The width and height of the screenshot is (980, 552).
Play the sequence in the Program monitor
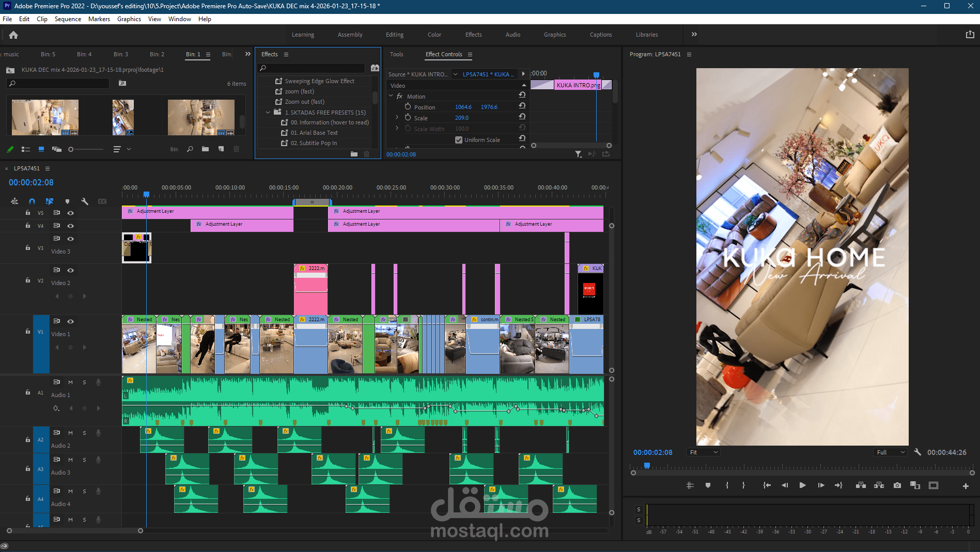pos(802,485)
